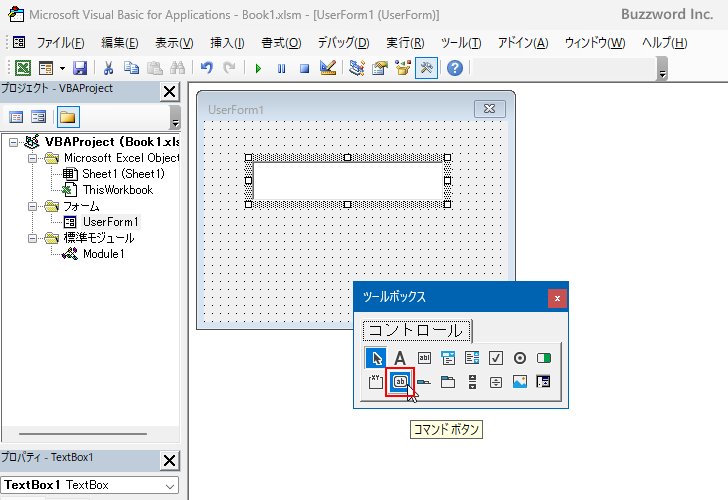Select the CommandButton control in the toolbox
728x500 pixels.
tap(400, 381)
